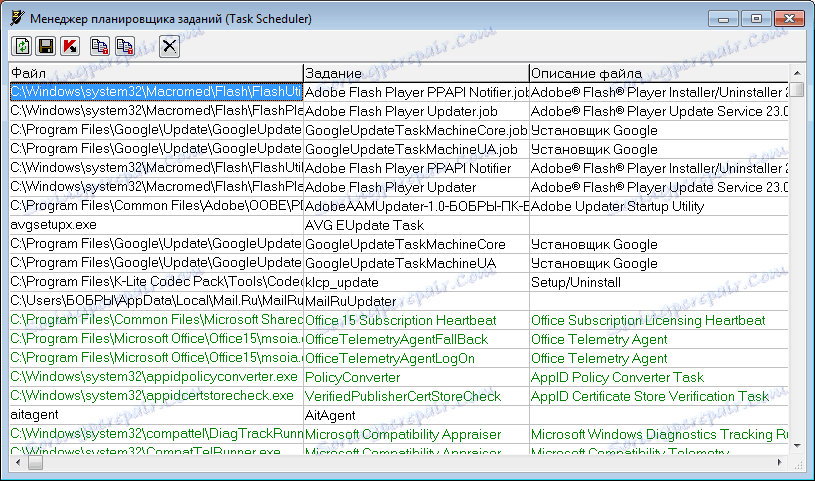Select the MailRuUpdater task cell

click(416, 301)
